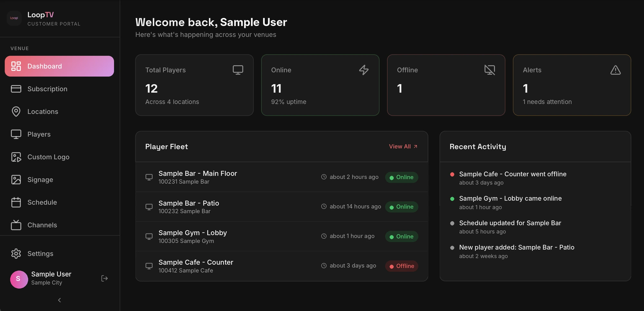Click '100412 Sample Cafe' subtitle text
Image resolution: width=644 pixels, height=311 pixels.
pyautogui.click(x=186, y=270)
